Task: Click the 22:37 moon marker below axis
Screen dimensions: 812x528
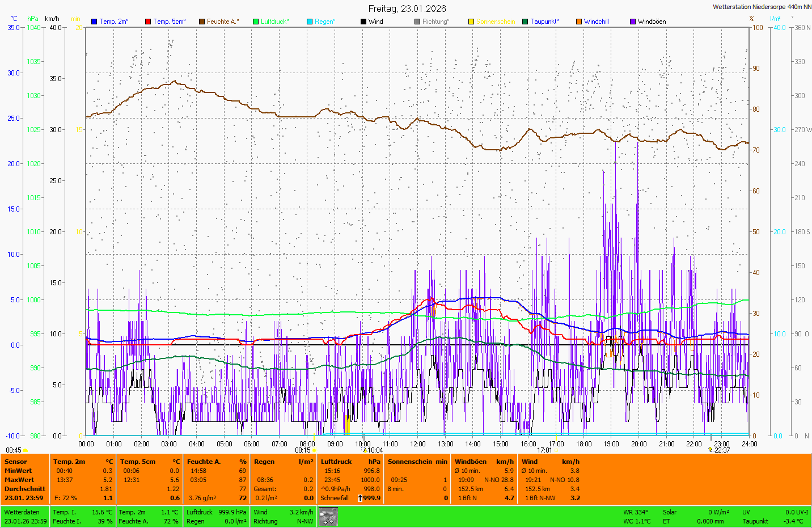Action: 710,449
